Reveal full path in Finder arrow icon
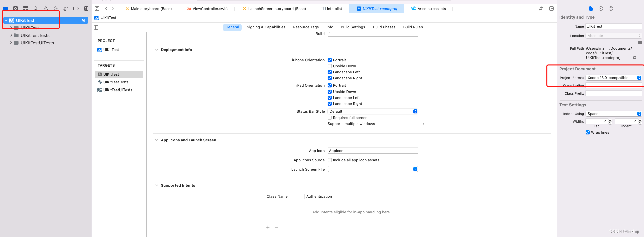644x237 pixels. coord(635,58)
